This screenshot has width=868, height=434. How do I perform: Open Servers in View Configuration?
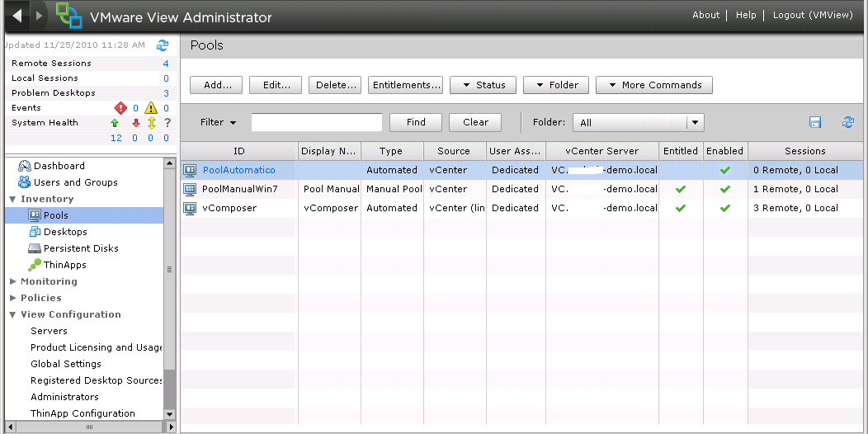pyautogui.click(x=49, y=331)
